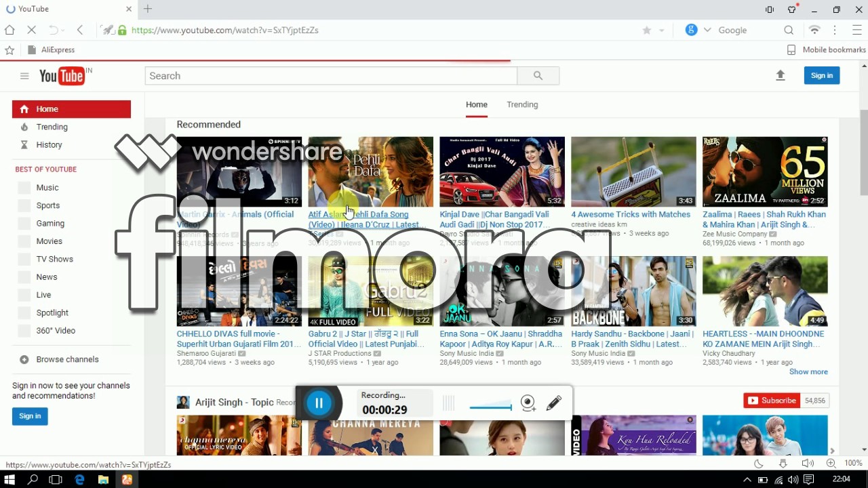Click the Google search engine logo icon
868x488 pixels.
tap(691, 30)
